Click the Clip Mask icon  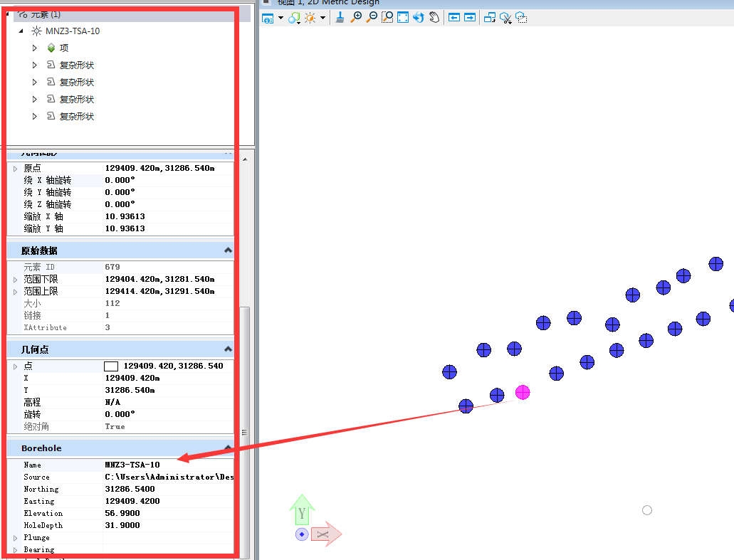[521, 18]
